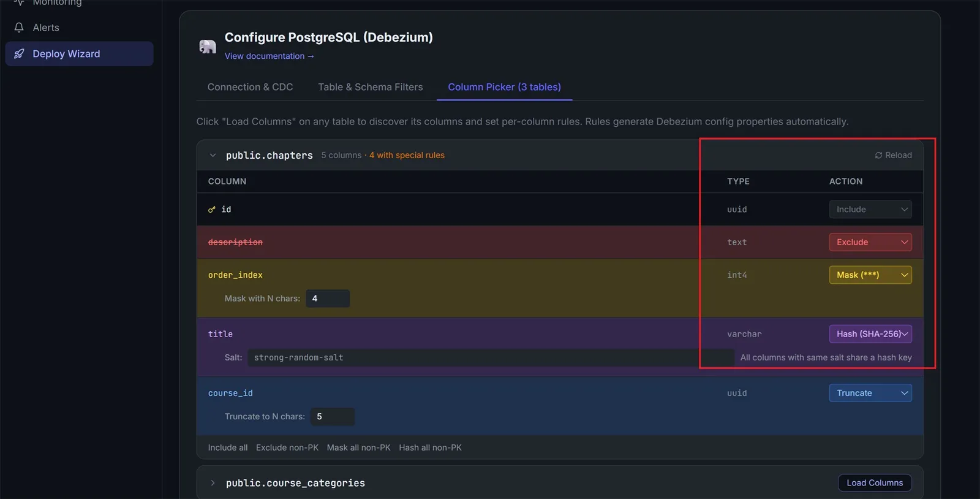
Task: Click the varchar type of title row
Action: [744, 334]
